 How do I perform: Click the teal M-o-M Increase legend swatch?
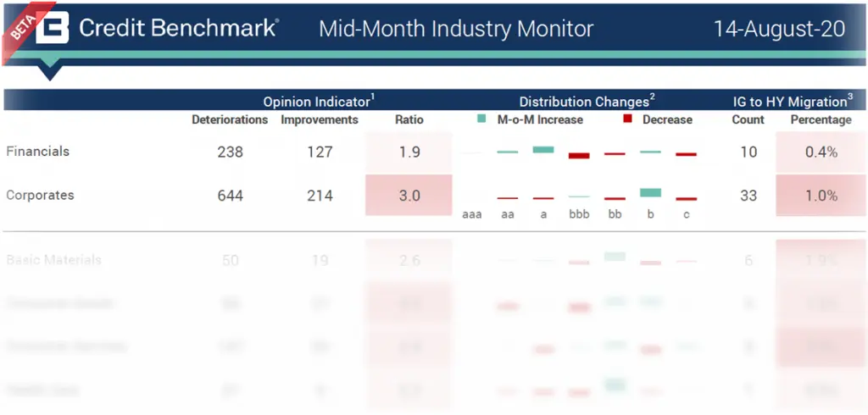coord(481,119)
